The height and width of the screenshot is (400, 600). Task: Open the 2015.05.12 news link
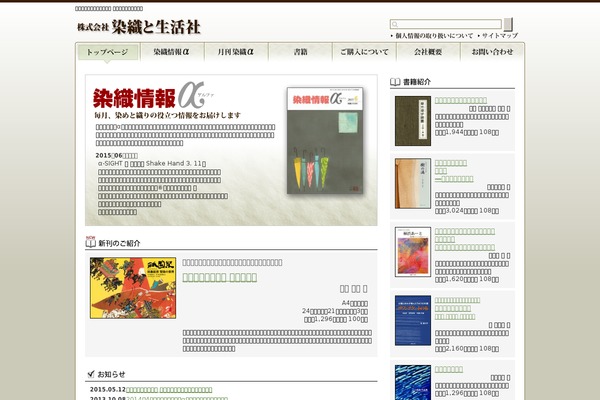(x=169, y=390)
